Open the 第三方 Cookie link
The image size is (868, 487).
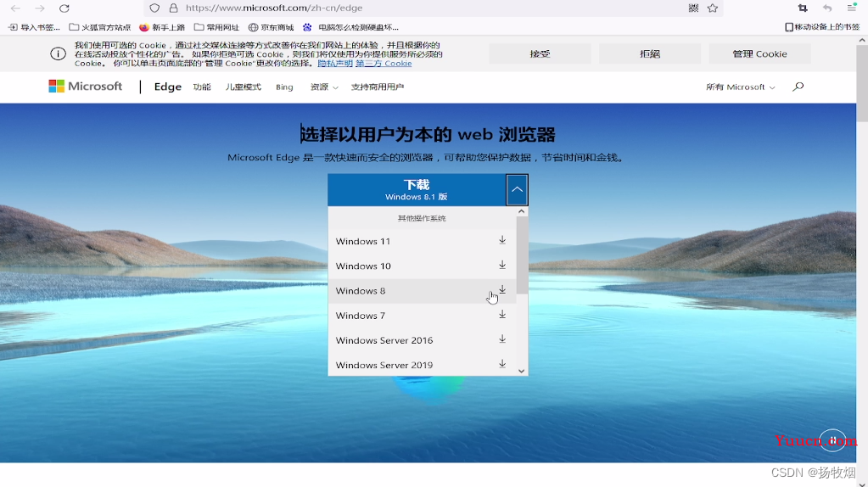384,64
